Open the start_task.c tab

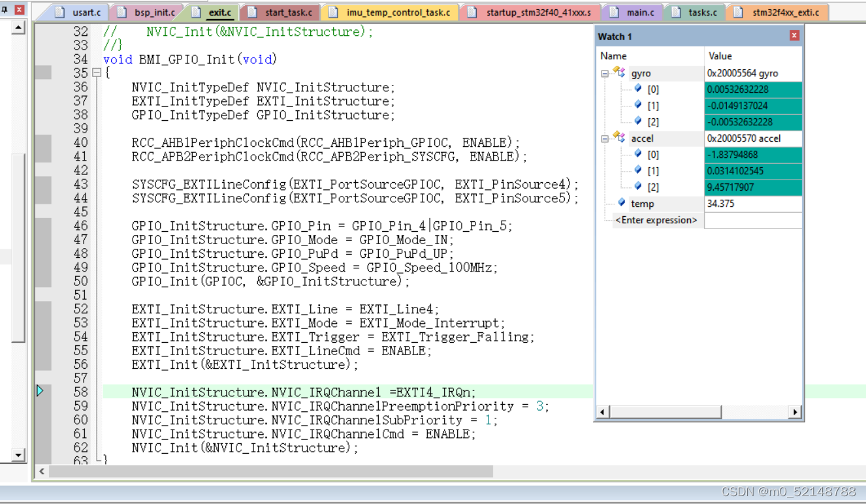coord(281,12)
